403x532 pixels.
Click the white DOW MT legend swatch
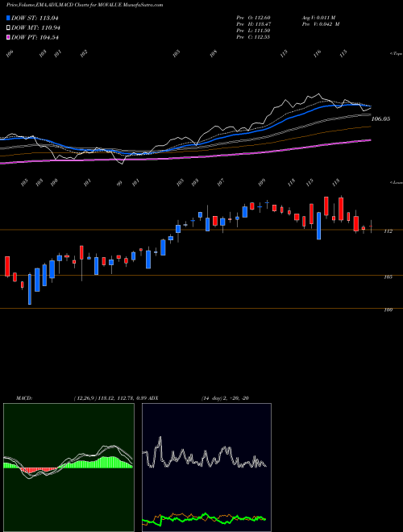pos(9,28)
